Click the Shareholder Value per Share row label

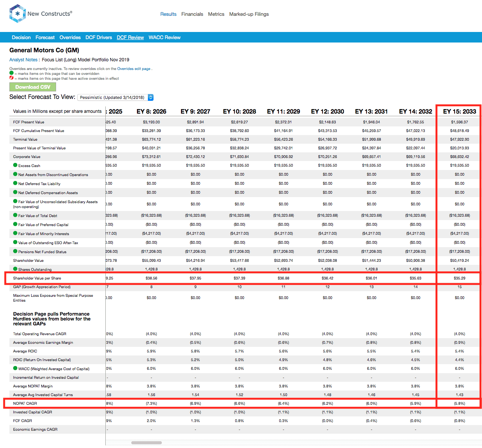tap(37, 278)
